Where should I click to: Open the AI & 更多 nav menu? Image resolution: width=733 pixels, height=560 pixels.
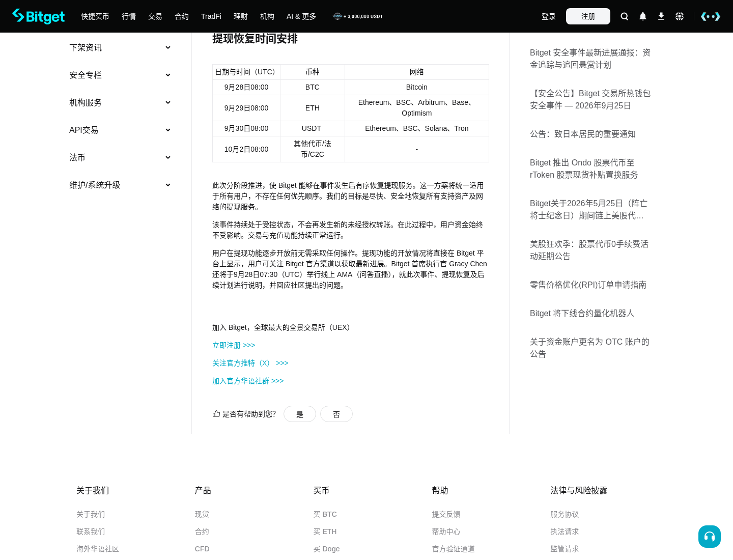point(301,16)
